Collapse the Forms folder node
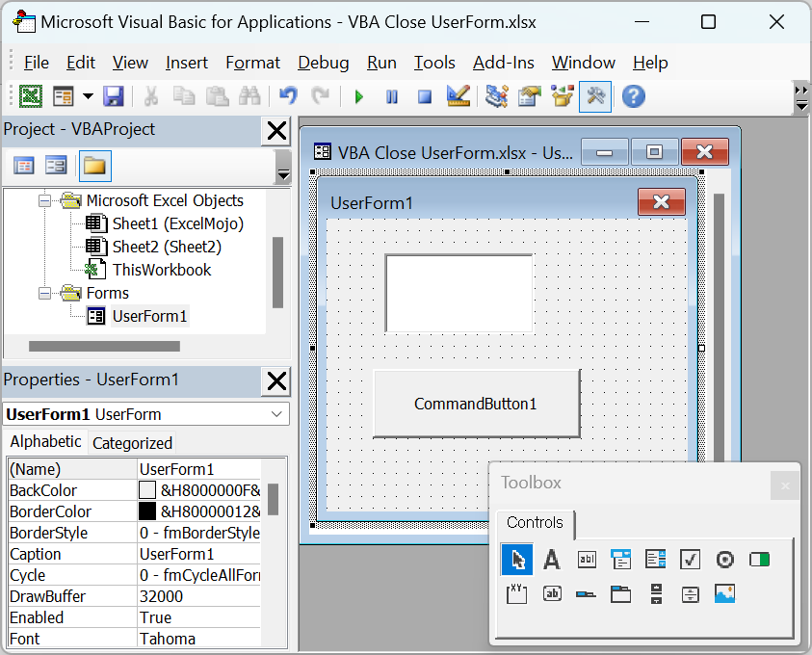 click(x=45, y=294)
